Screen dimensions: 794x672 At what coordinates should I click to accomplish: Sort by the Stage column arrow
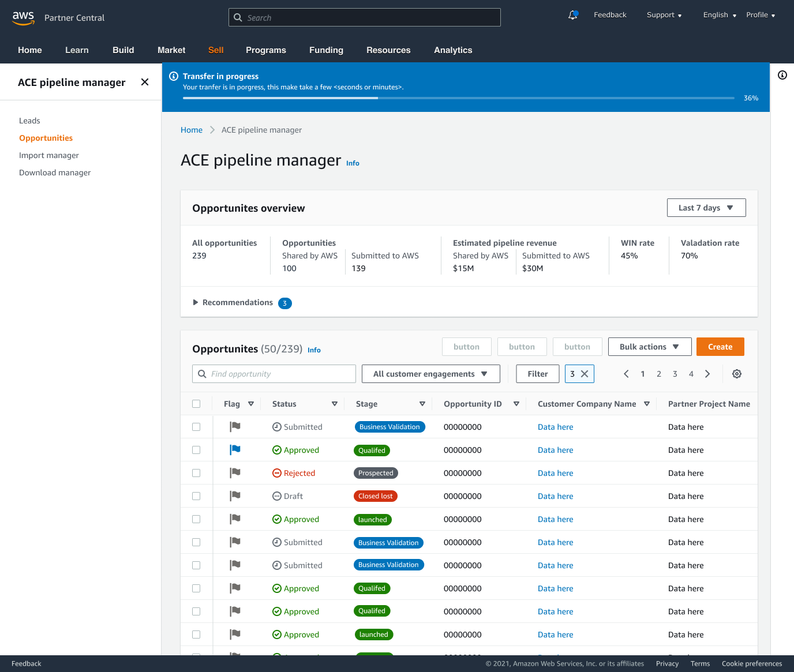click(422, 404)
